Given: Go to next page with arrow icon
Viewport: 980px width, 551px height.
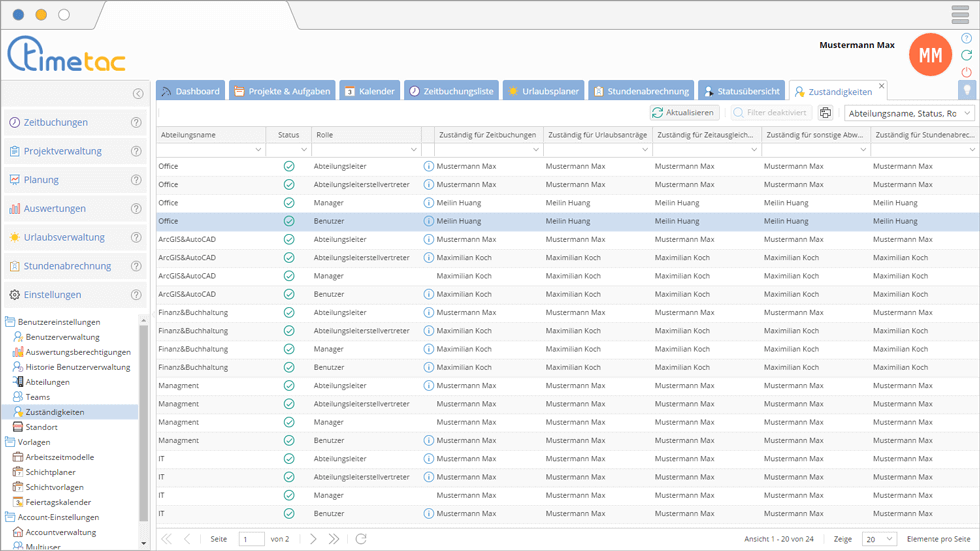Looking at the screenshot, I should [x=313, y=539].
